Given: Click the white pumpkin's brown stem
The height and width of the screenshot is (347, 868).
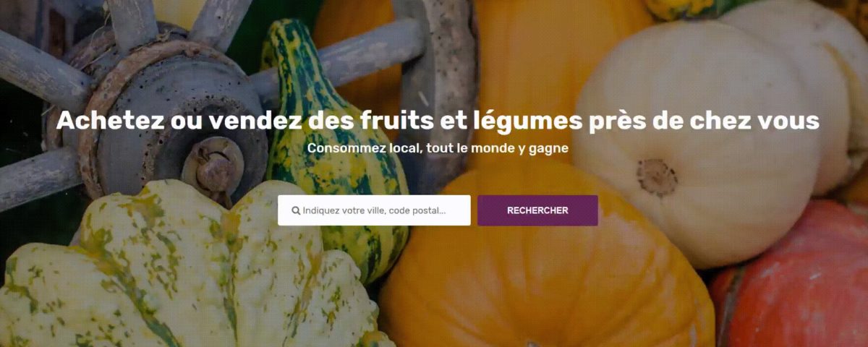Looking at the screenshot, I should pyautogui.click(x=657, y=177).
